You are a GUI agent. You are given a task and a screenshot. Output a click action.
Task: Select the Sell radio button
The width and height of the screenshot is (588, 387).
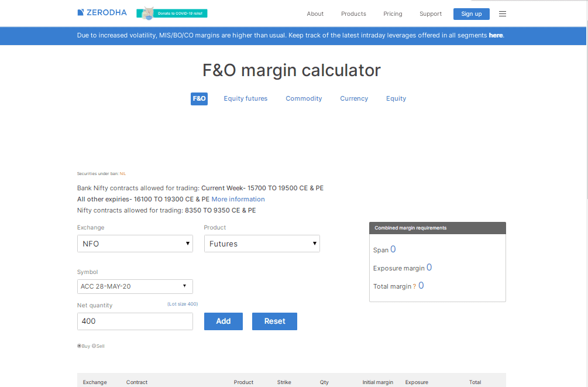[x=94, y=346]
